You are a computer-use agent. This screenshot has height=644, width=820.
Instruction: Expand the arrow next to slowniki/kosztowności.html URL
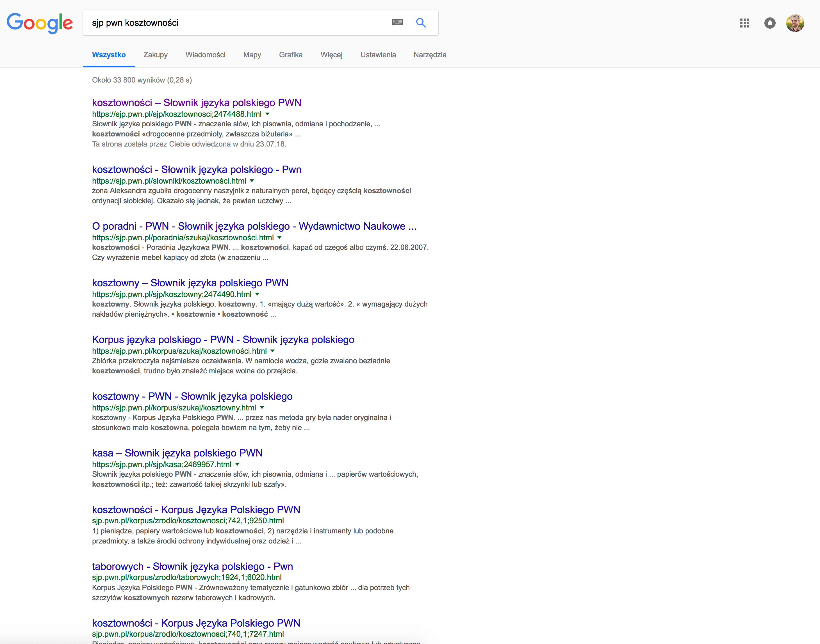point(252,181)
